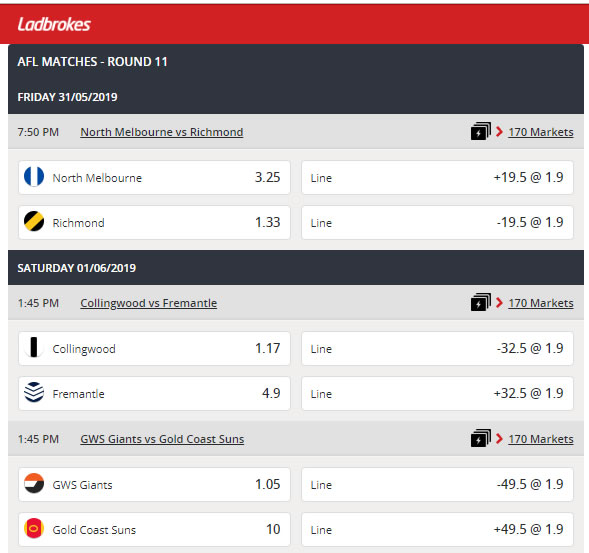Click the Richmond team logo
Screen dimensions: 589x553
[34, 221]
